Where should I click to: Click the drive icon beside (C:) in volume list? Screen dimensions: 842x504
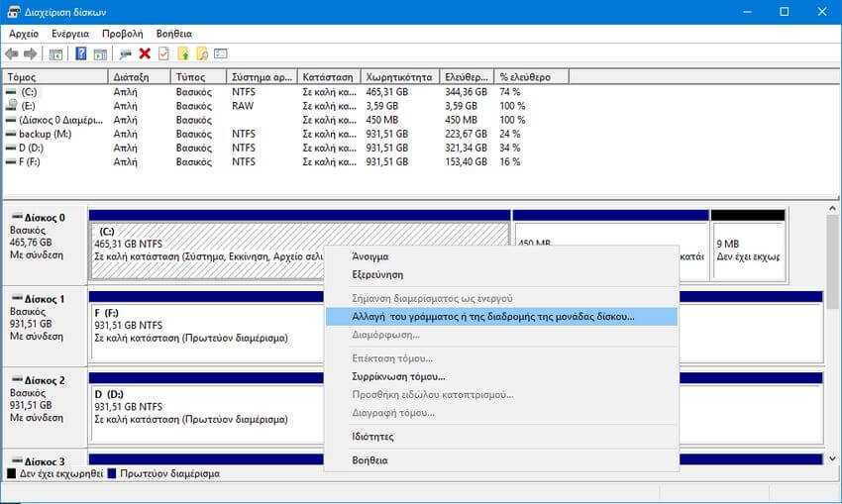tap(11, 92)
